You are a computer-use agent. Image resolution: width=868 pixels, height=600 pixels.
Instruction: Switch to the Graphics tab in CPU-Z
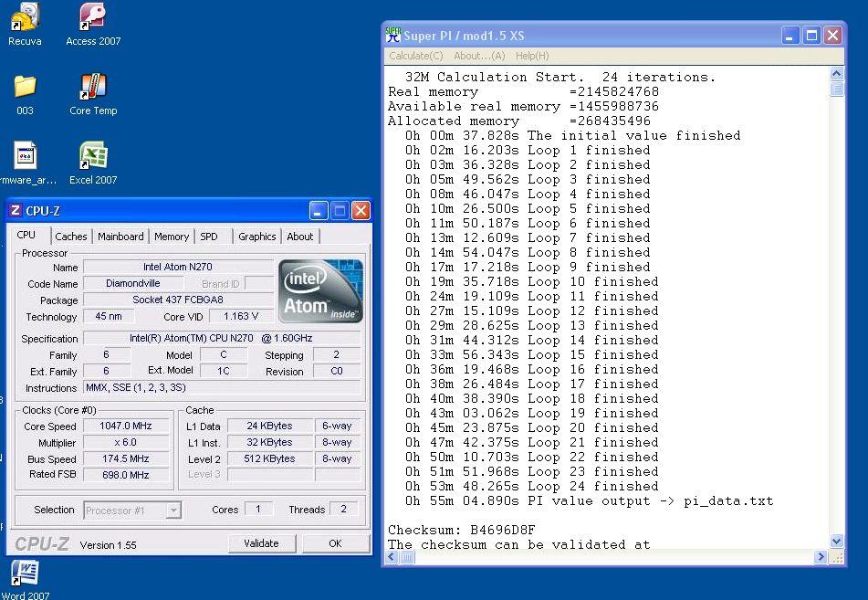click(256, 237)
